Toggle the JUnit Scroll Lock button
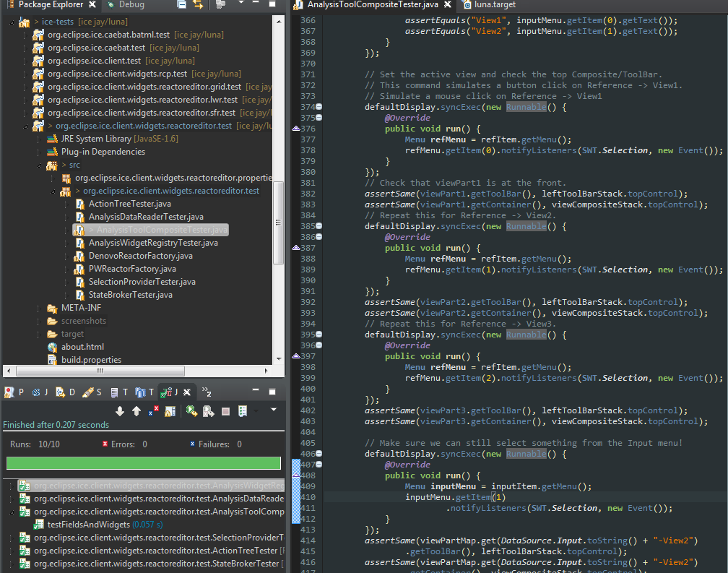728x573 pixels. [170, 411]
